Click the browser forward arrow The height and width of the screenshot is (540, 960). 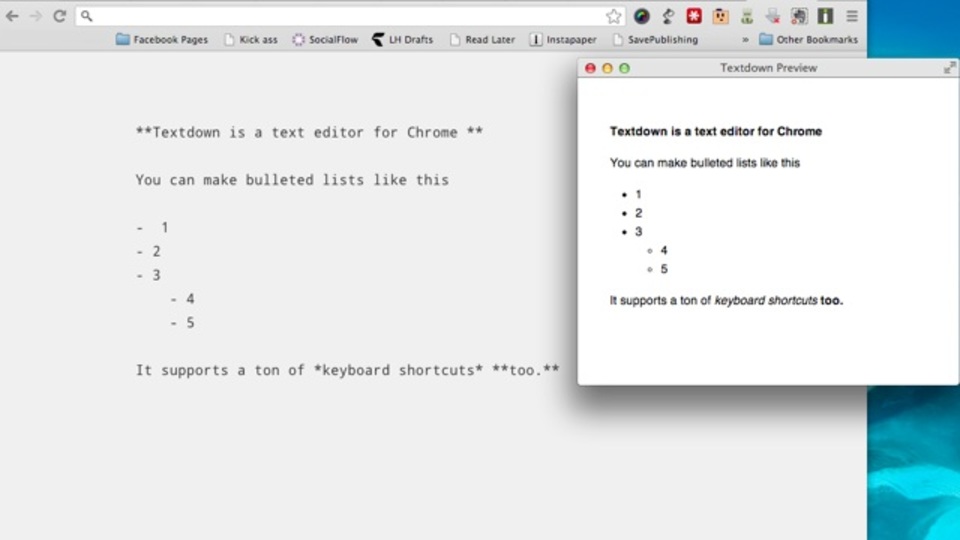[x=36, y=17]
